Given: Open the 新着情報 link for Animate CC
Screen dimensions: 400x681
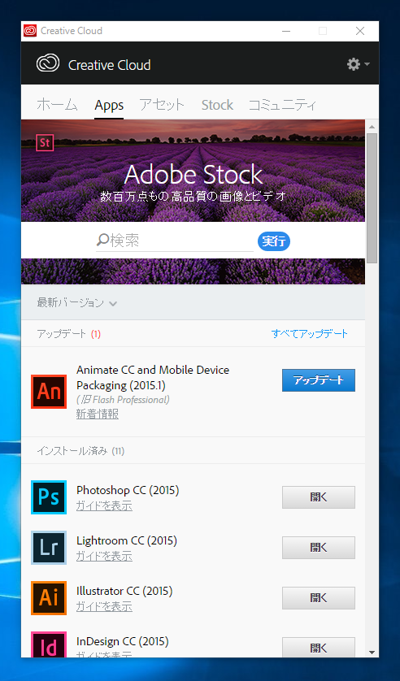Looking at the screenshot, I should (97, 414).
